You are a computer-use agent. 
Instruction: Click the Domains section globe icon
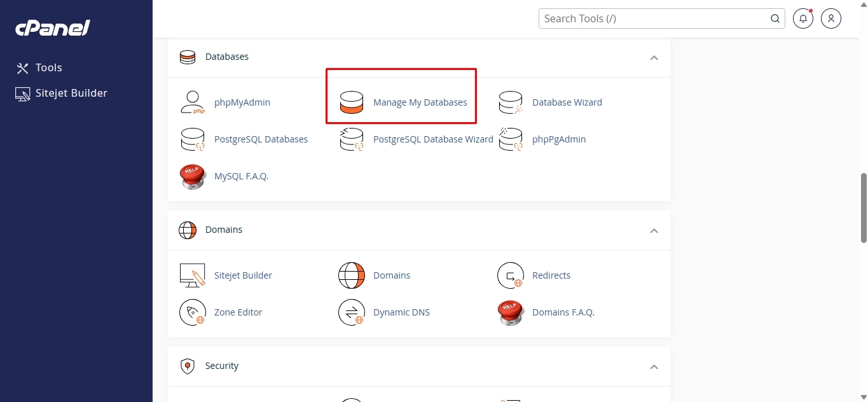click(188, 230)
